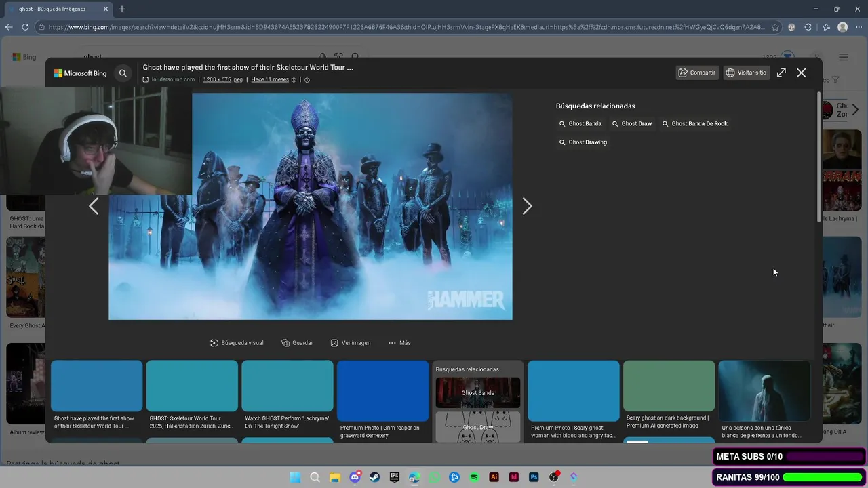The image size is (868, 488).
Task: Open the source page with Visitar sitio
Action: [x=746, y=73]
